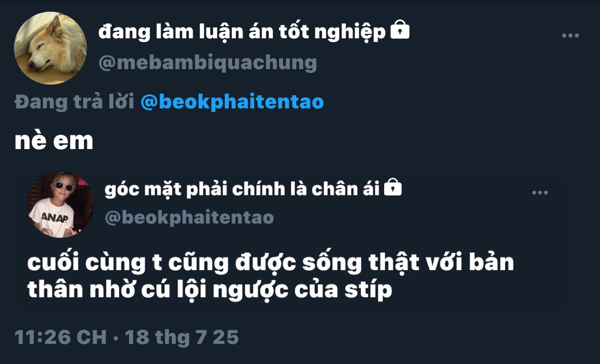
Task: Open the sunglasses kid avatar in quoted tweet
Action: click(x=60, y=205)
